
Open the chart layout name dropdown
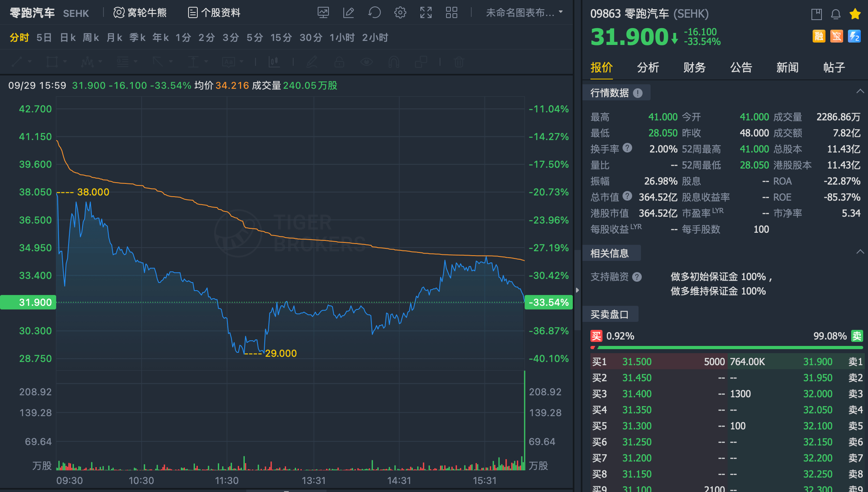pos(523,12)
